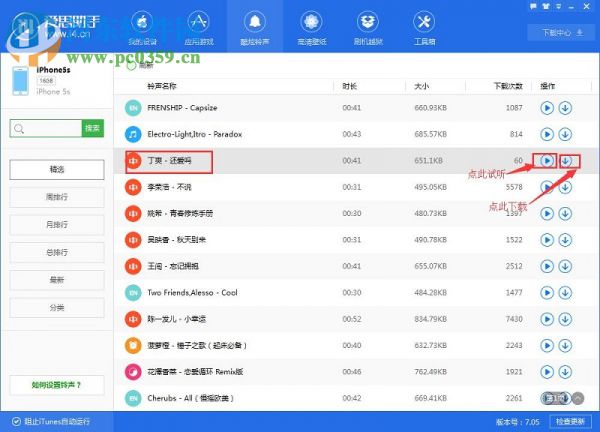Download FRENSHIP - Capsize ringtone
The width and height of the screenshot is (600, 432).
click(565, 108)
